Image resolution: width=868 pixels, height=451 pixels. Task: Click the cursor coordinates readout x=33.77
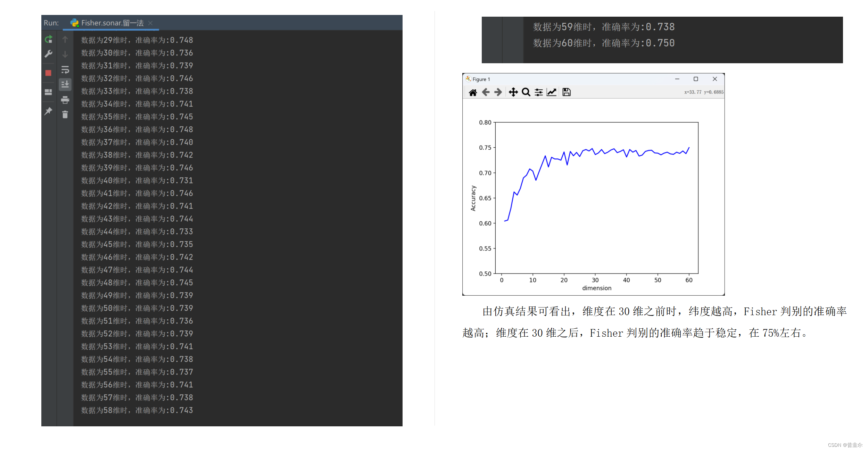pyautogui.click(x=704, y=92)
